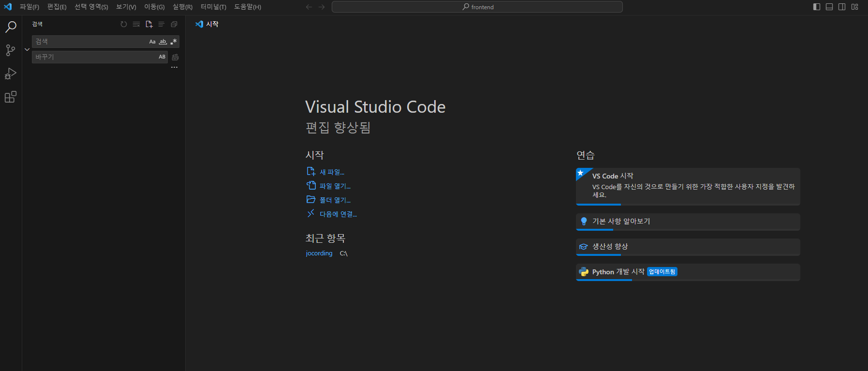Toggle the secondary side bar
Viewport: 868px width, 371px height.
[x=842, y=7]
